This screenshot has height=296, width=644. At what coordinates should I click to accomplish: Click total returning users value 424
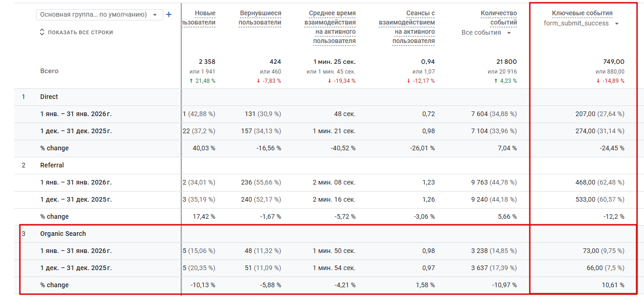coord(275,62)
